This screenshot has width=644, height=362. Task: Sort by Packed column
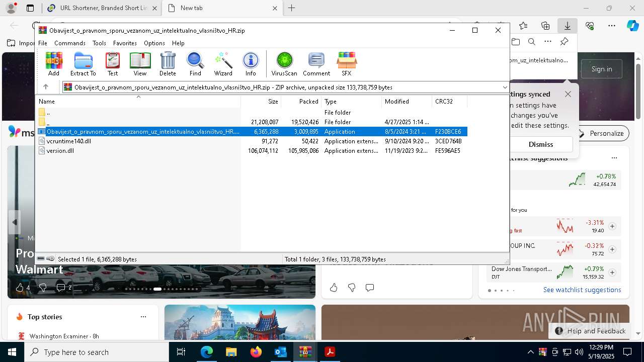pos(301,102)
